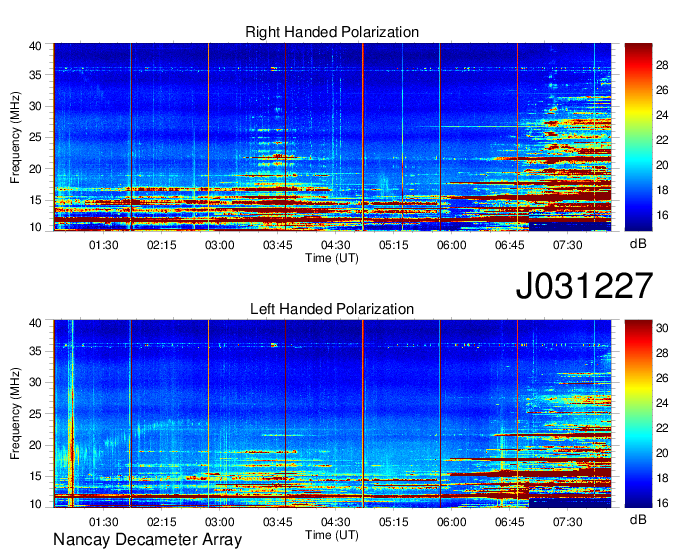
Task: Click the 30 MHz tick of Left Handed plot
Action: (x=36, y=382)
